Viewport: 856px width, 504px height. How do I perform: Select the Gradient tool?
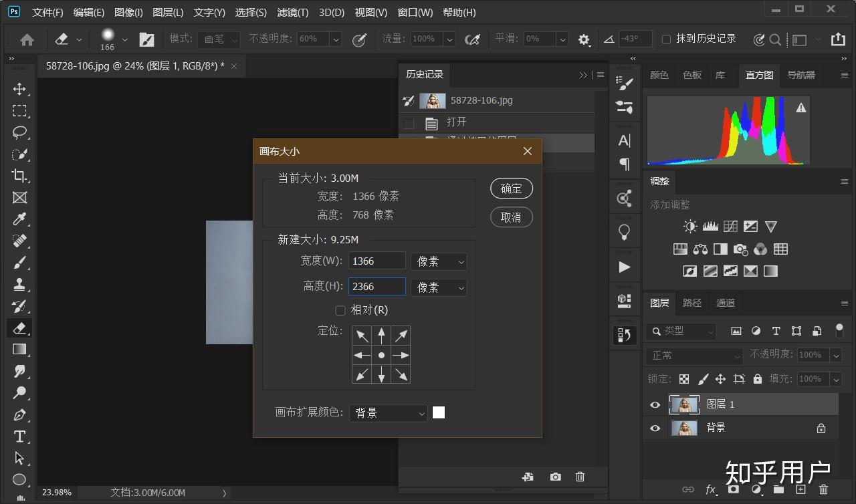click(x=19, y=350)
